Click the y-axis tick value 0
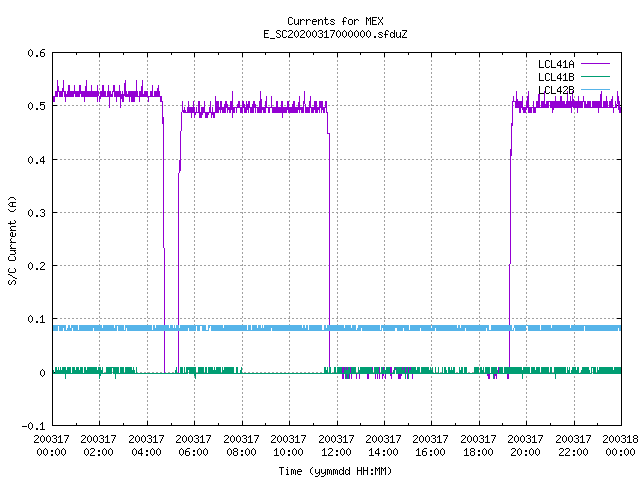The image size is (640, 480). click(42, 373)
